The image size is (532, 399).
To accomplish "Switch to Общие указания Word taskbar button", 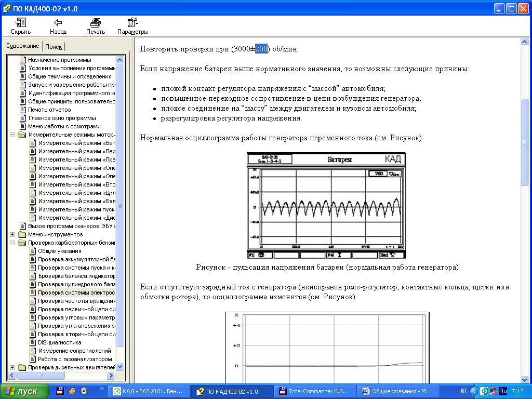I will (398, 392).
